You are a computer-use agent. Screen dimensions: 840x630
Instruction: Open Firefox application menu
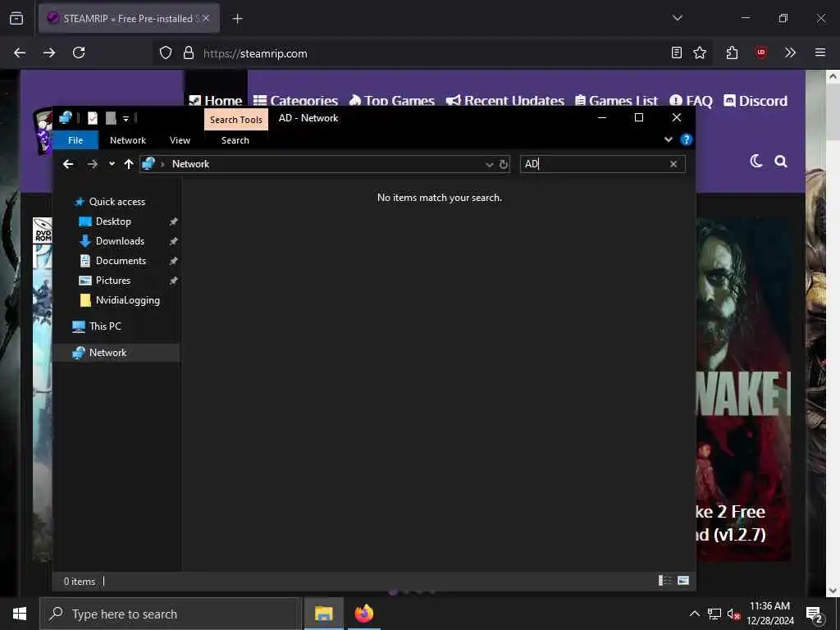[x=820, y=52]
